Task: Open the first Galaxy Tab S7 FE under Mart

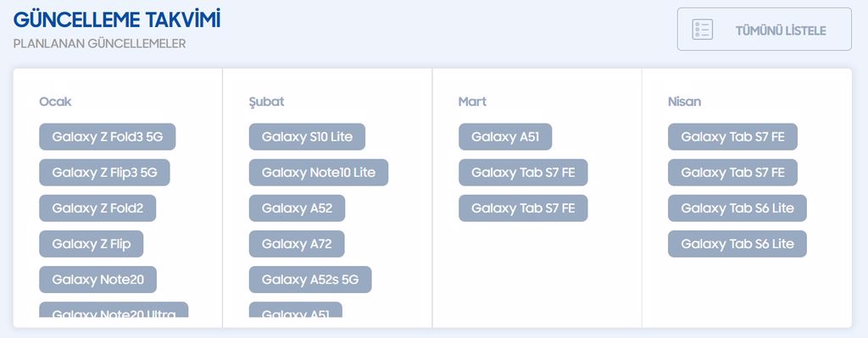Action: 523,173
